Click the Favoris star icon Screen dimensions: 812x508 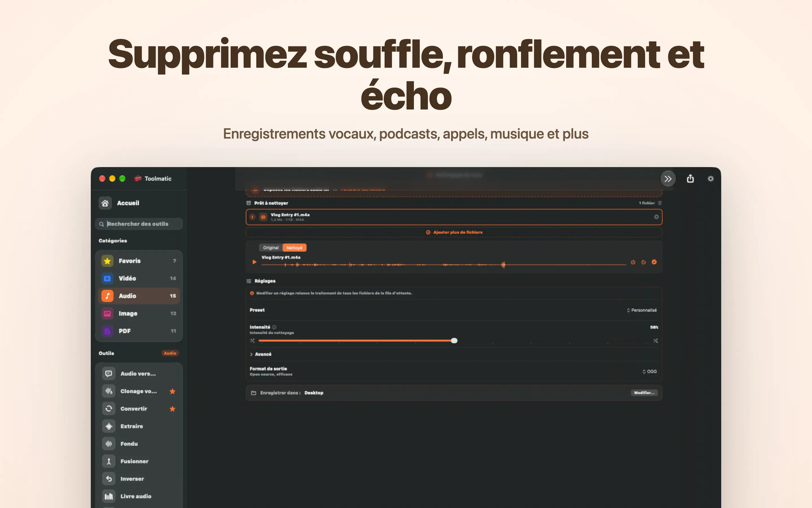pos(107,261)
